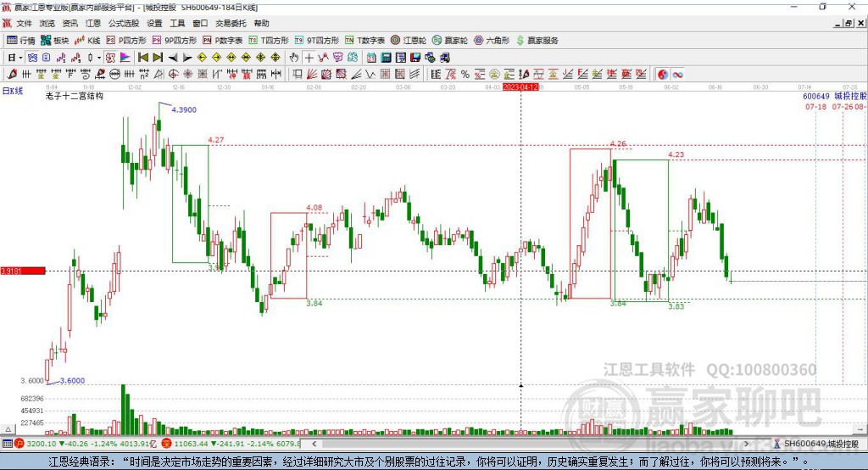Open the 9T四方形 tool

(317, 41)
